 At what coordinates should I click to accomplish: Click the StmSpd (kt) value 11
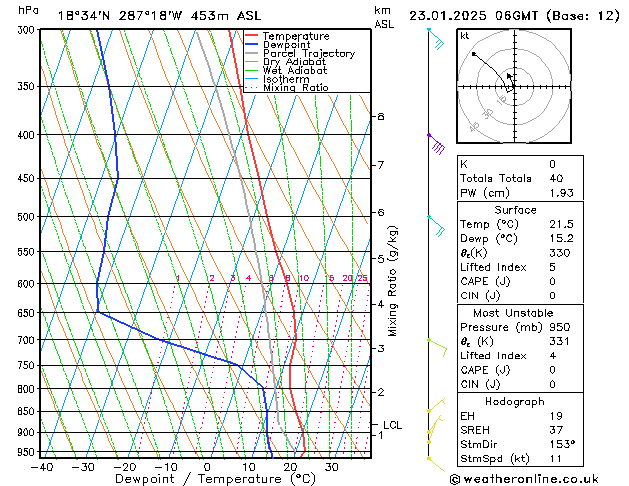tap(556, 458)
